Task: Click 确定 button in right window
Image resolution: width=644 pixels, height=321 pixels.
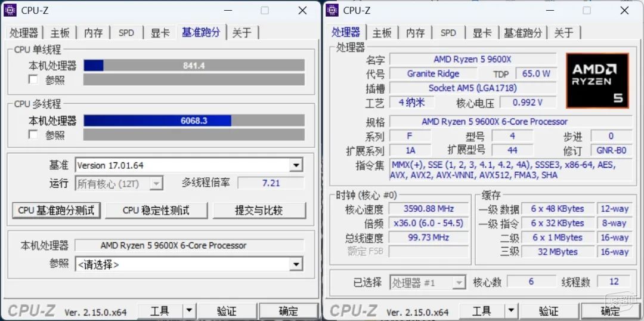Action: [611, 311]
